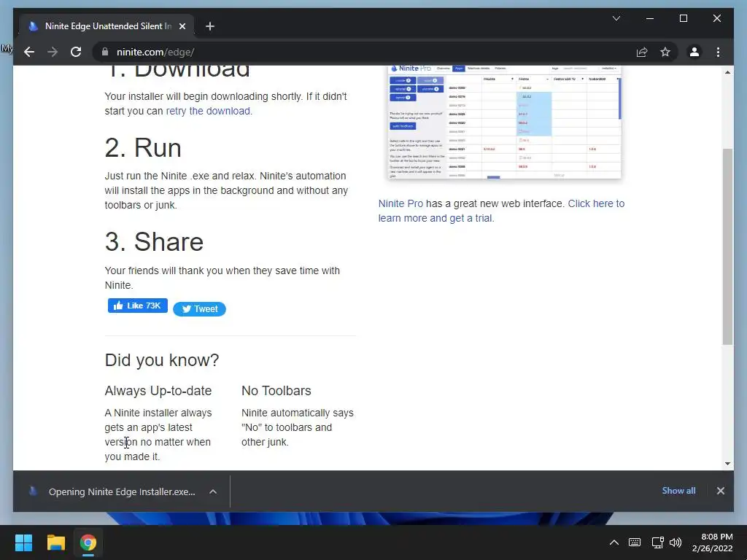
Task: Open the Windows Start menu
Action: pyautogui.click(x=23, y=542)
